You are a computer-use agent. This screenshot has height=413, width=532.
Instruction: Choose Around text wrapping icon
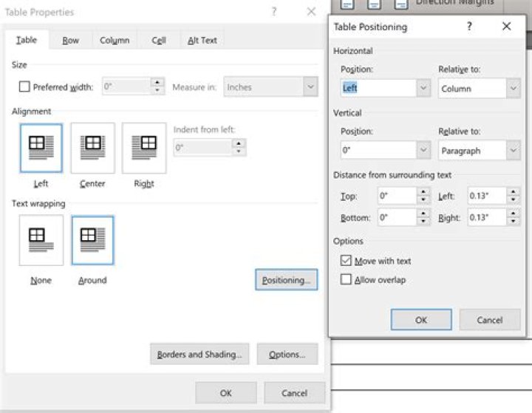point(92,240)
